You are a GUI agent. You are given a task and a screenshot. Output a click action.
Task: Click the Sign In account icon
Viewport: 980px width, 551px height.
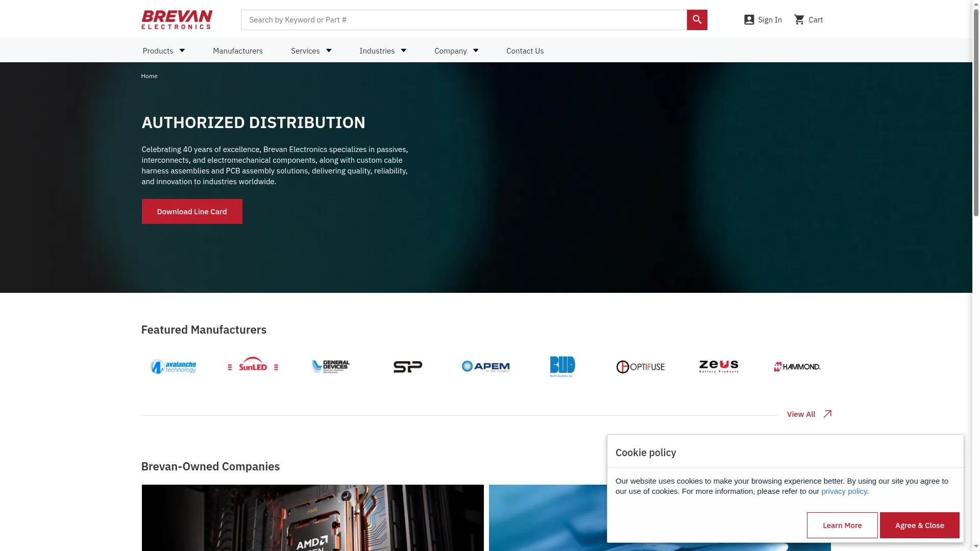pyautogui.click(x=749, y=20)
